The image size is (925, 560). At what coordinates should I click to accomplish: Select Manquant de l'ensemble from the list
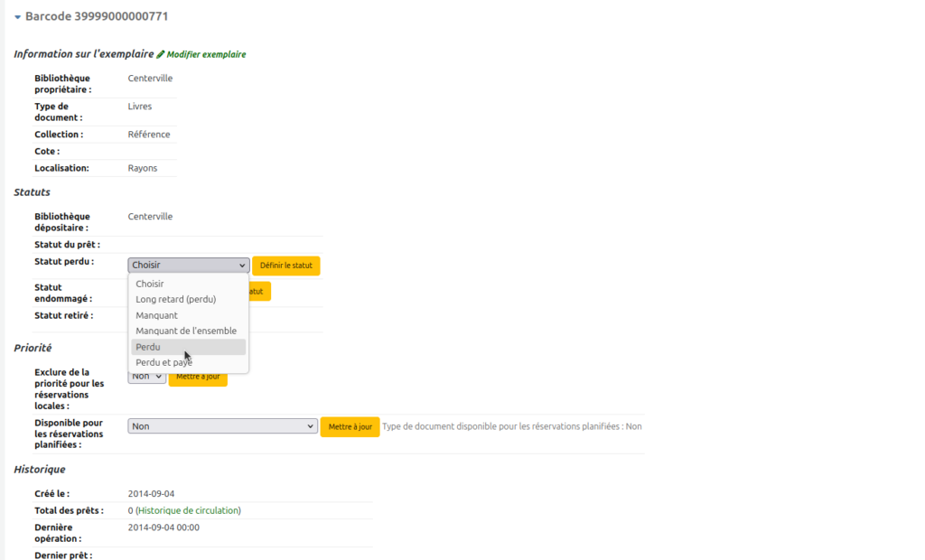coord(186,331)
